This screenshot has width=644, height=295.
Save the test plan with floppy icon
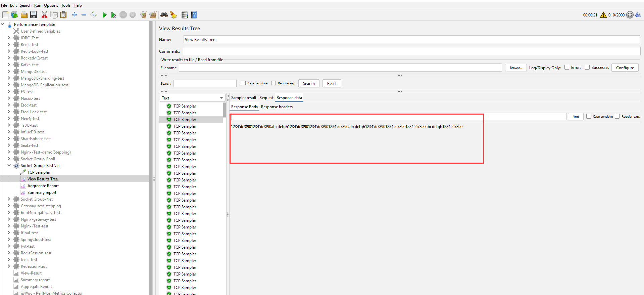point(34,15)
